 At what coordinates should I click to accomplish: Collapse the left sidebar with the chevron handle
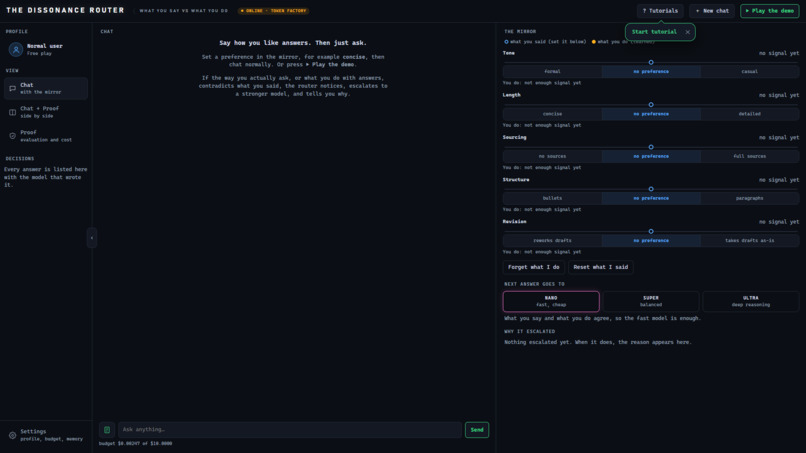92,238
